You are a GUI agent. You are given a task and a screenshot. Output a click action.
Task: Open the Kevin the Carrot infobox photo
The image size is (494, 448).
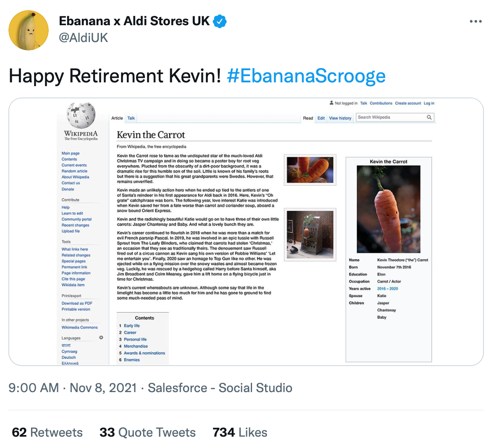click(388, 209)
